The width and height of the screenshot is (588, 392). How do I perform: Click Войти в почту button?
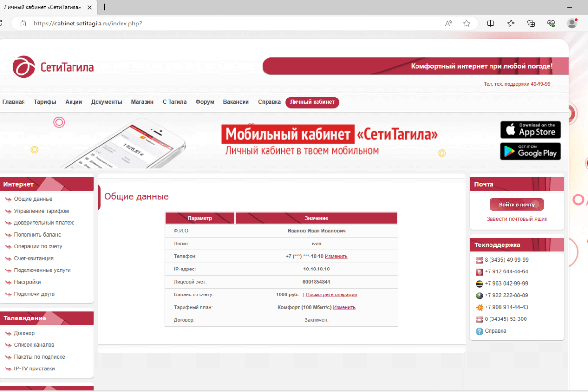517,205
